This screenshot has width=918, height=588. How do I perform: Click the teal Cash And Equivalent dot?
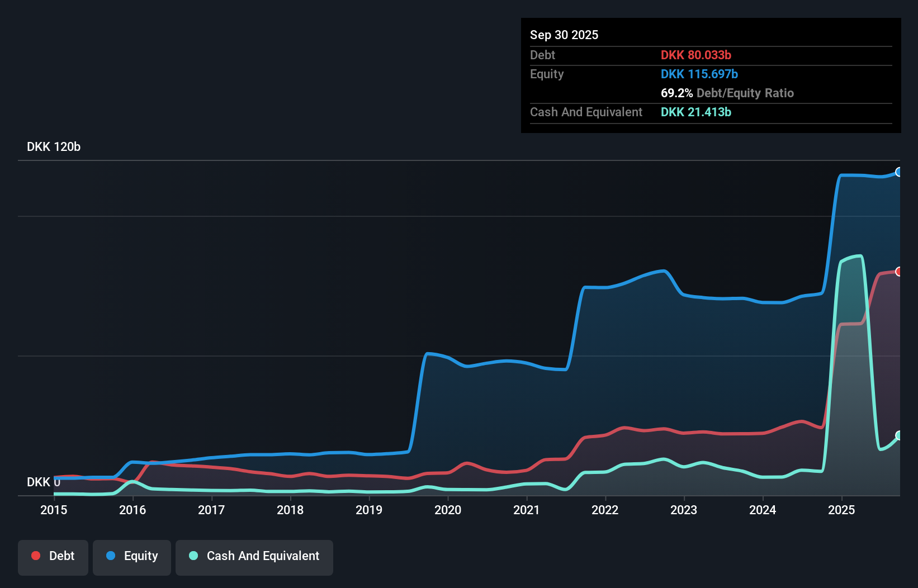193,556
